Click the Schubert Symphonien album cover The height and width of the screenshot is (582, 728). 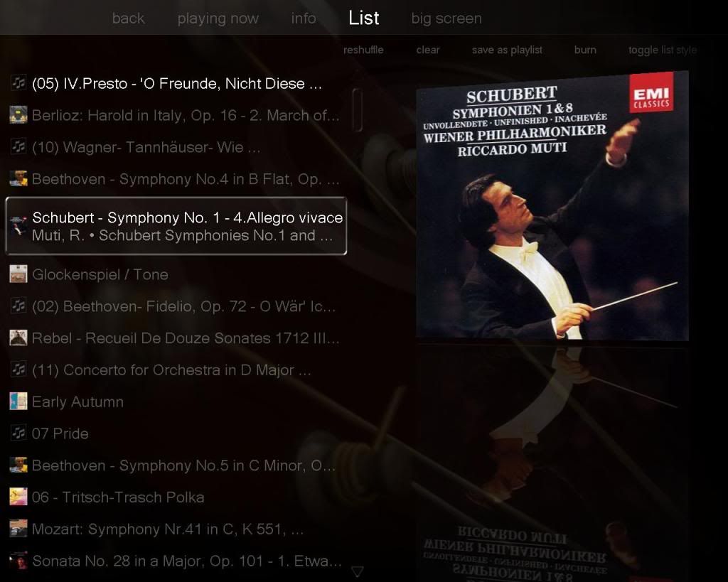click(x=552, y=205)
